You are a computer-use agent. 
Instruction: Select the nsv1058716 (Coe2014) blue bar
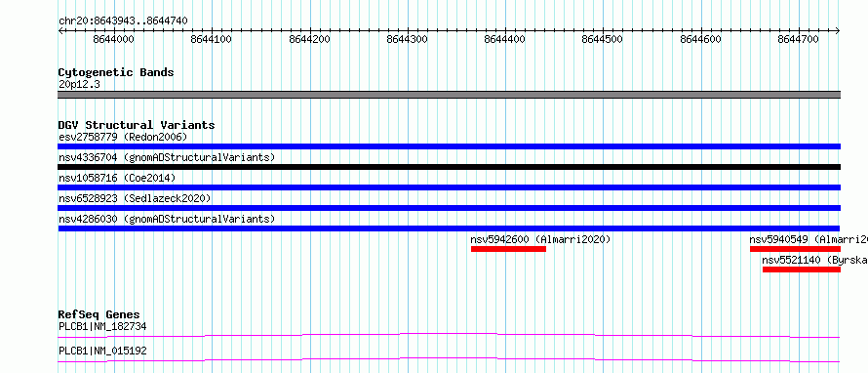click(449, 187)
